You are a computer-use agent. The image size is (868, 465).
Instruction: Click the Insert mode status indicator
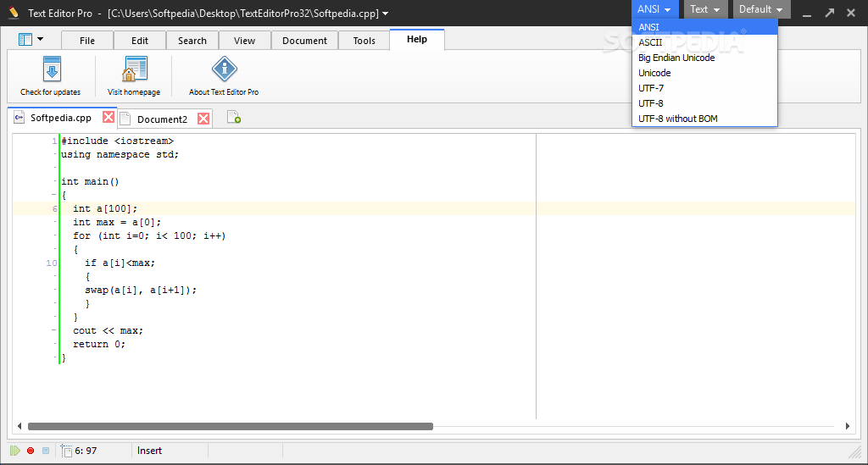pyautogui.click(x=149, y=451)
